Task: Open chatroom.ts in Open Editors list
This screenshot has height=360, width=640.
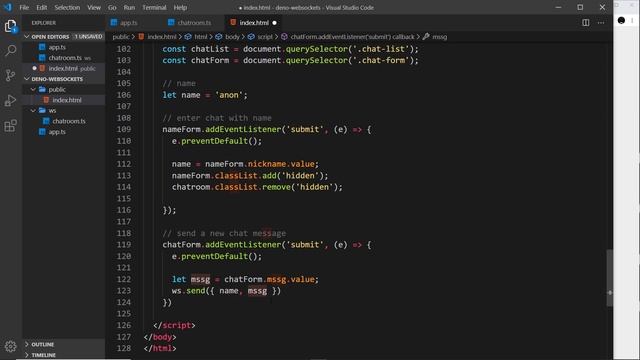Action: click(64, 58)
